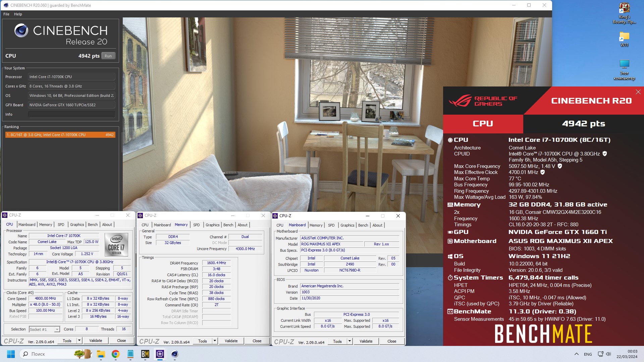Click the Windows search box Поиск
Image resolution: width=644 pixels, height=362 pixels.
[x=56, y=354]
